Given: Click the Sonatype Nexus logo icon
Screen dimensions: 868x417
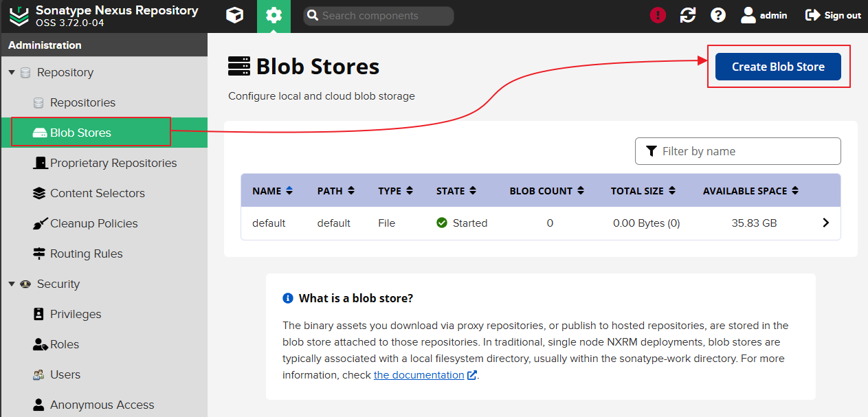Looking at the screenshot, I should point(19,15).
